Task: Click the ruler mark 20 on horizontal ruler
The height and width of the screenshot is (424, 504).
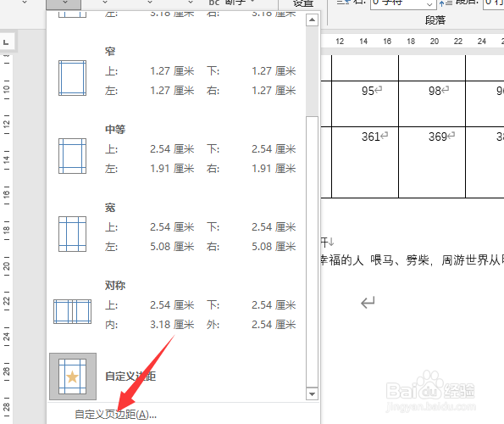Action: [435, 42]
